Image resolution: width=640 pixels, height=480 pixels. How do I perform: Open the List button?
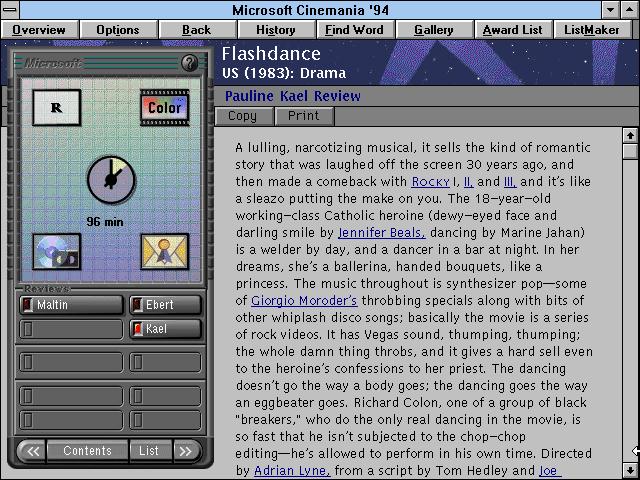tap(149, 451)
